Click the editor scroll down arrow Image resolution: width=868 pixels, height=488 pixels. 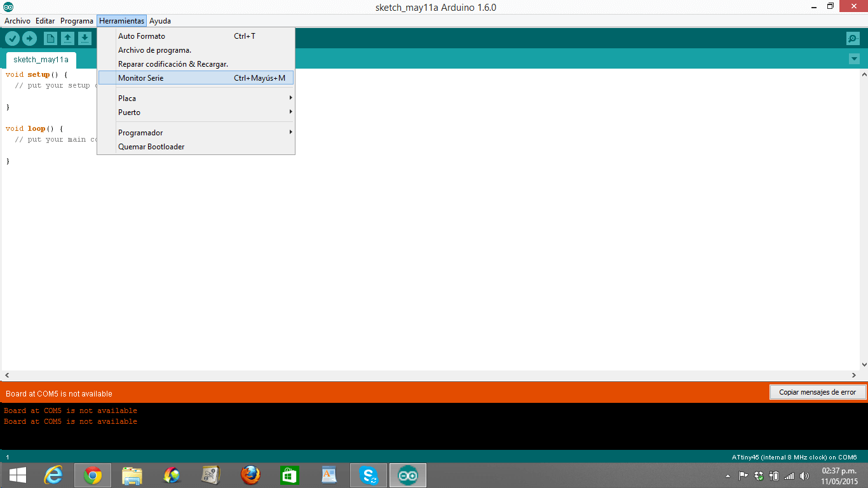tap(864, 365)
